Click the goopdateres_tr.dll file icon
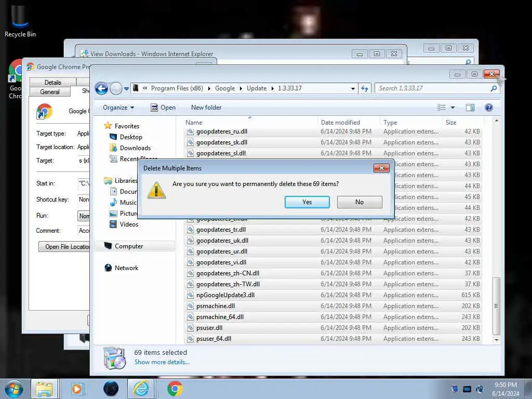This screenshot has width=532, height=399. 190,230
